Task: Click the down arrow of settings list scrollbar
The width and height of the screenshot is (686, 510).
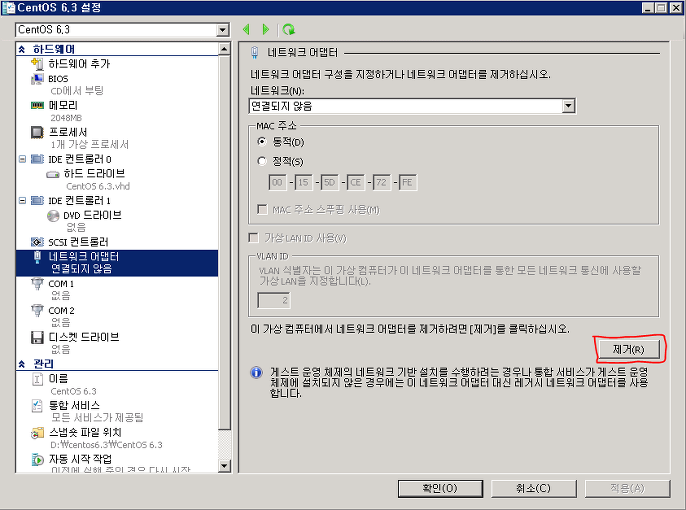Action: pos(224,466)
